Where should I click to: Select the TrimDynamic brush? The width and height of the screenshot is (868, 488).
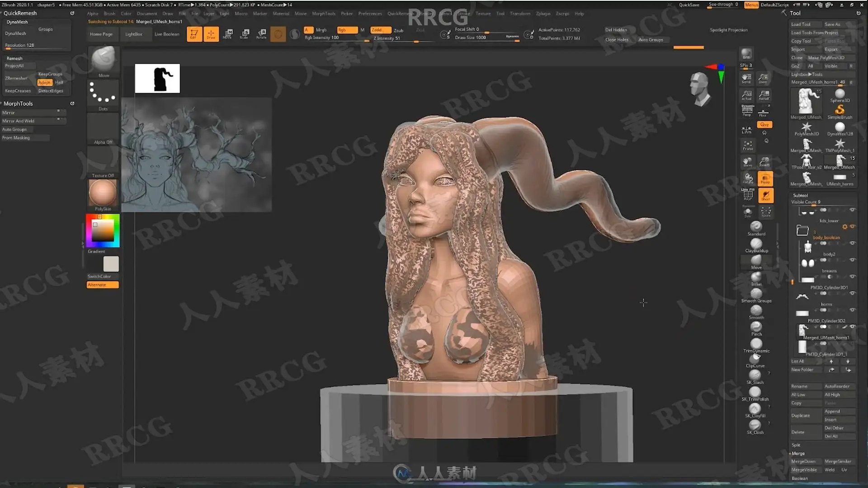click(756, 346)
